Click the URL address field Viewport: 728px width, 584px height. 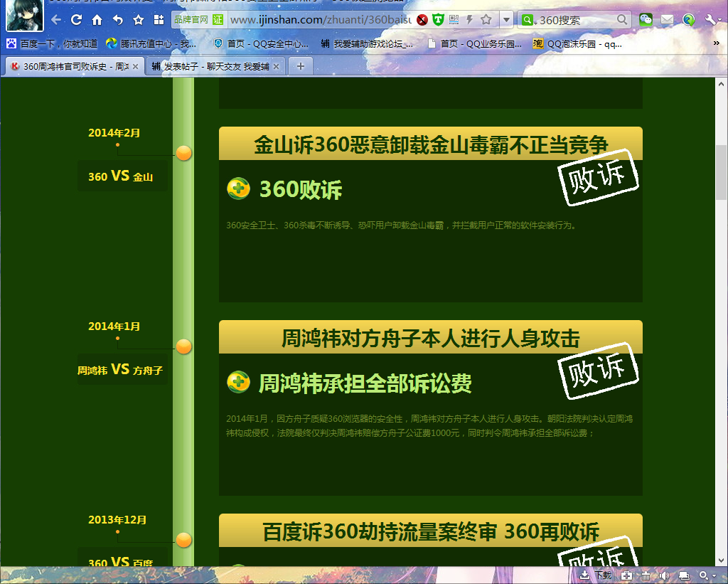[321, 20]
